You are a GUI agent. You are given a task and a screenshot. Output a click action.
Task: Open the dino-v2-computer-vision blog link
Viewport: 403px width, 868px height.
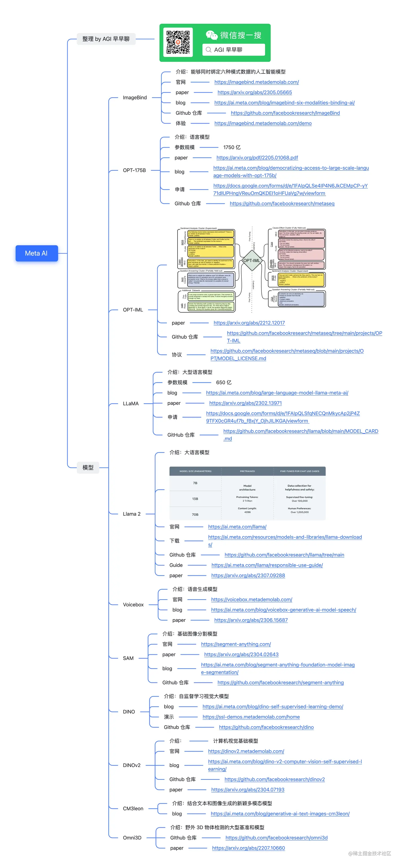click(285, 765)
